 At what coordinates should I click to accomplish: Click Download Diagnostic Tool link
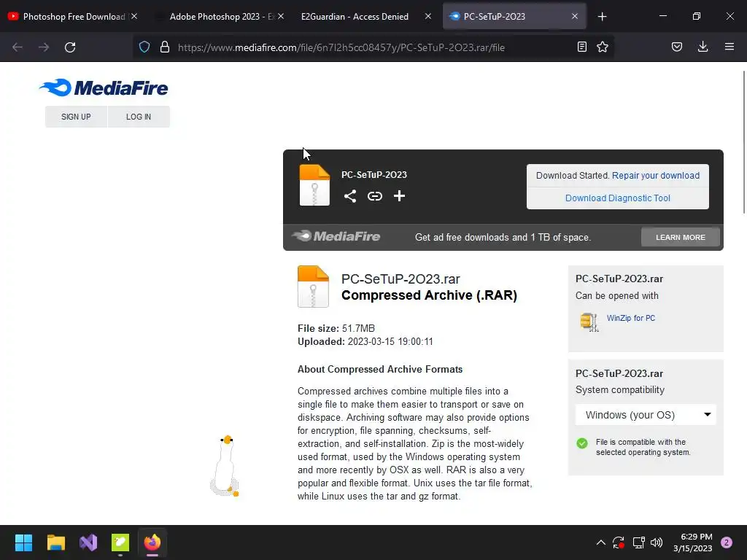click(617, 198)
